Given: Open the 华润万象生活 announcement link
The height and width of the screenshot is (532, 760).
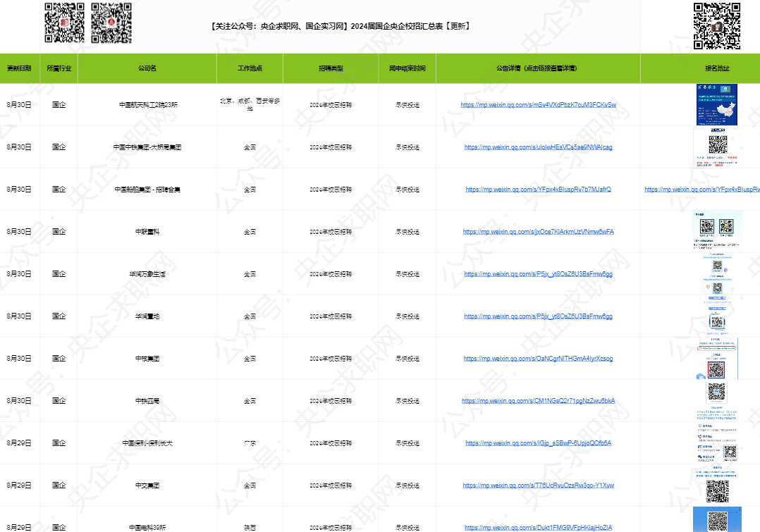Looking at the screenshot, I should [538, 274].
